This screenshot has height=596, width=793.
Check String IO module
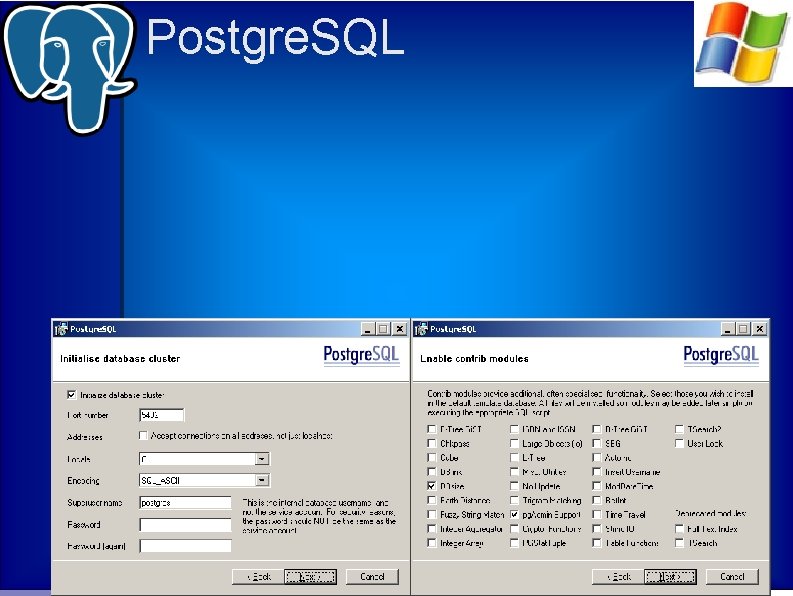point(597,529)
